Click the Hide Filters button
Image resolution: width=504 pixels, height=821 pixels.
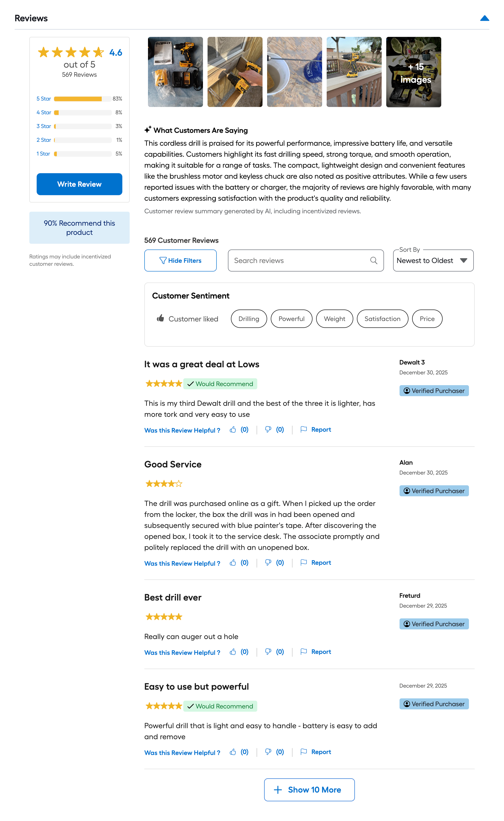(180, 261)
